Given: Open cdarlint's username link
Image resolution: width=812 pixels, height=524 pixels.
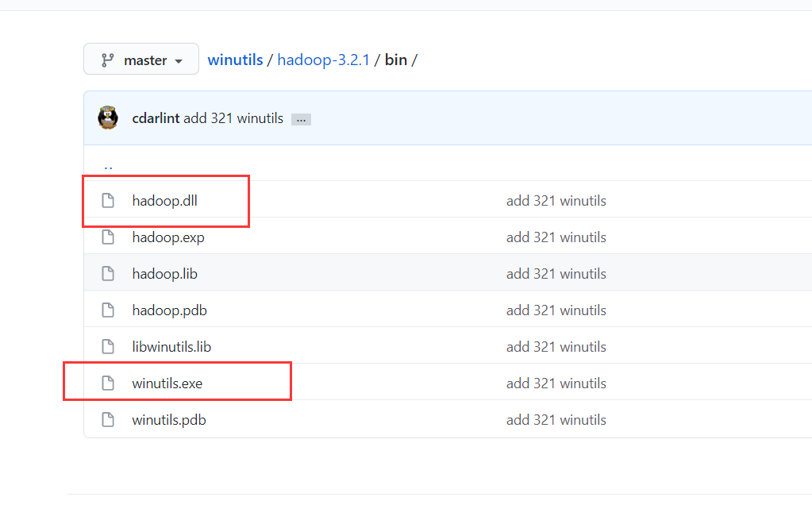Looking at the screenshot, I should [156, 118].
